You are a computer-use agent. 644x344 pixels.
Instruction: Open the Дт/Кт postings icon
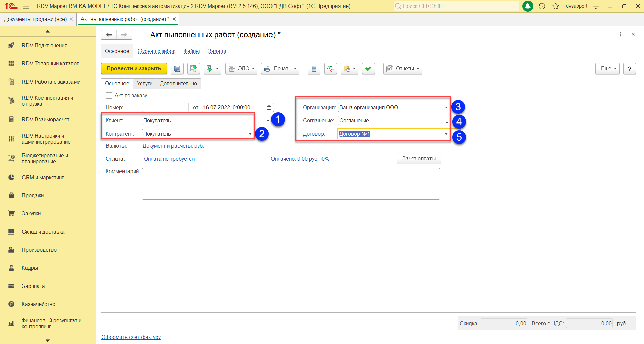[330, 69]
